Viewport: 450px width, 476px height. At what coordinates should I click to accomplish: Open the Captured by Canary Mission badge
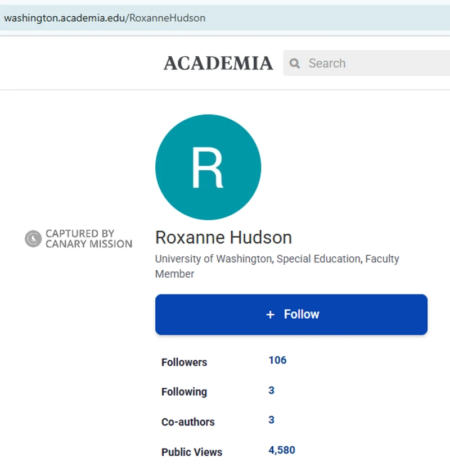[79, 238]
